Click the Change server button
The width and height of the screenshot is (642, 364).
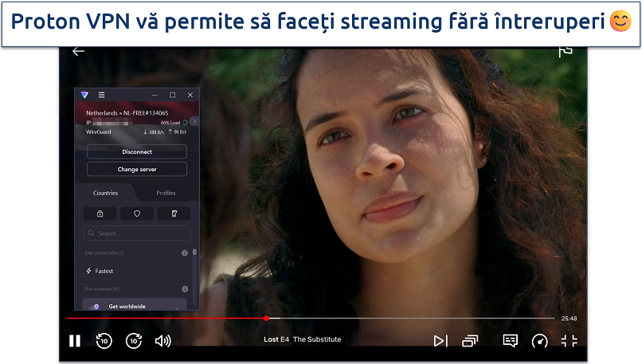(137, 169)
